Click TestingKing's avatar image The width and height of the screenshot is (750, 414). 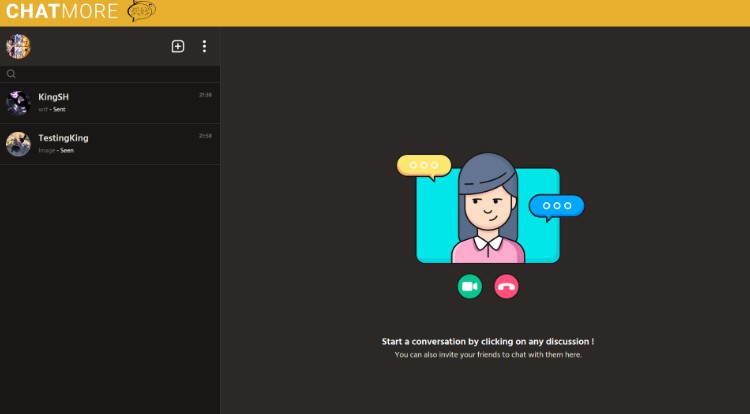[18, 144]
